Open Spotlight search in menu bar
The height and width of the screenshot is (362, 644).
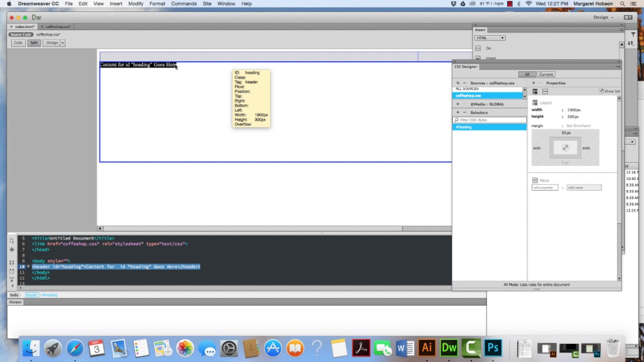coord(622,4)
